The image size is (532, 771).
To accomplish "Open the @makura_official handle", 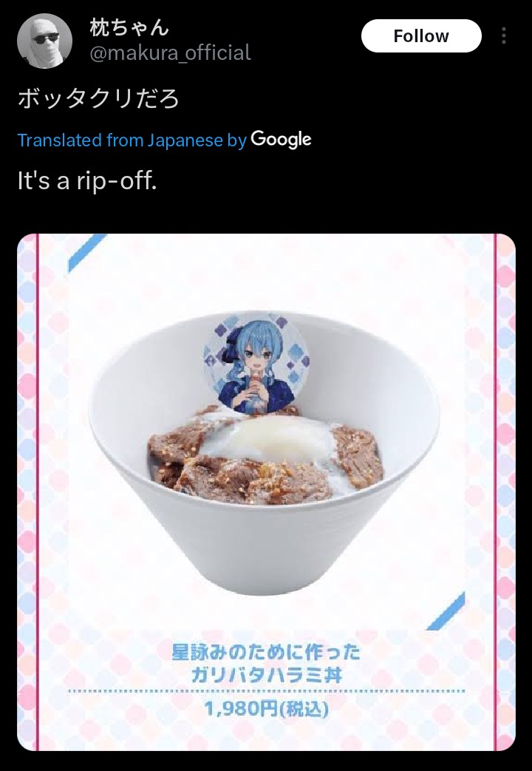I will pos(170,52).
